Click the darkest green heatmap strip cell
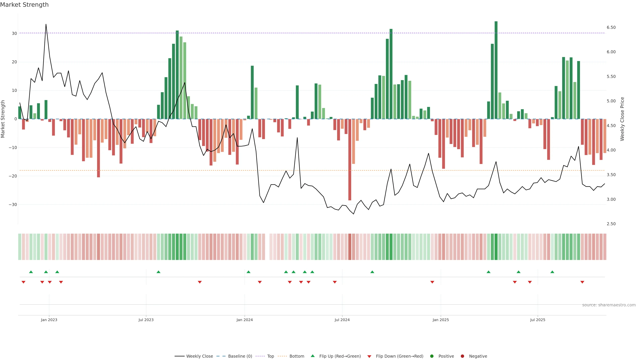 point(496,247)
